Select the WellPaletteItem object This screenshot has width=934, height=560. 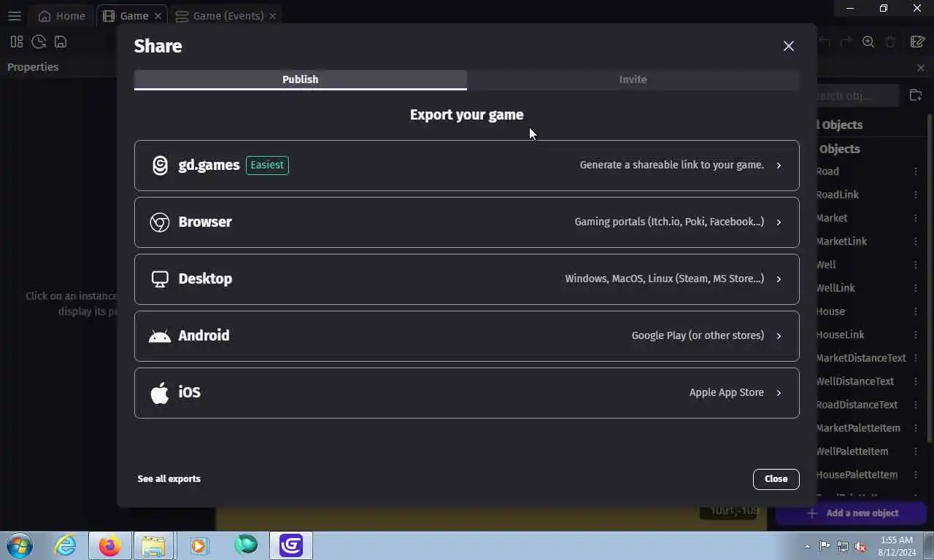[852, 451]
